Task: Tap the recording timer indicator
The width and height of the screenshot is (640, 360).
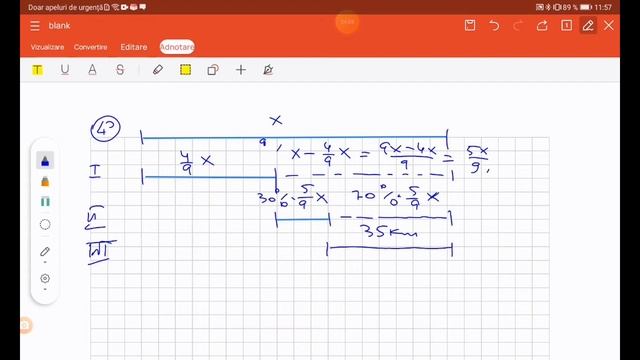Action: click(347, 21)
